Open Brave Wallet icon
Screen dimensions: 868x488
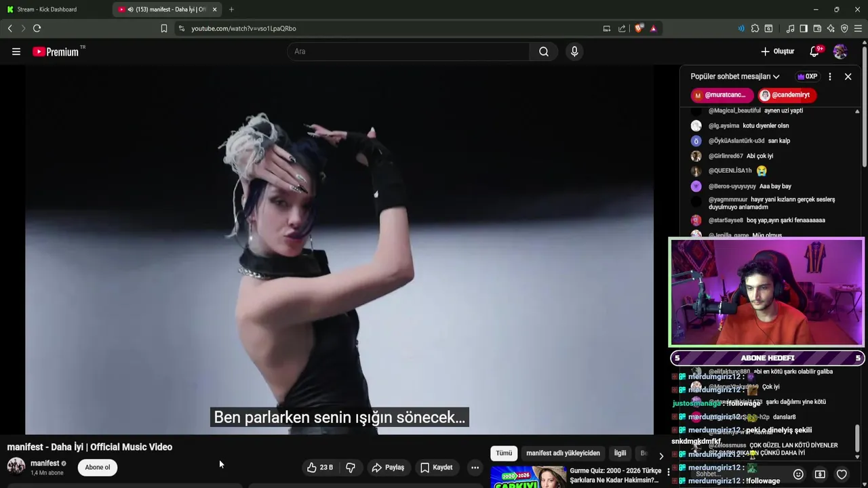tap(817, 28)
